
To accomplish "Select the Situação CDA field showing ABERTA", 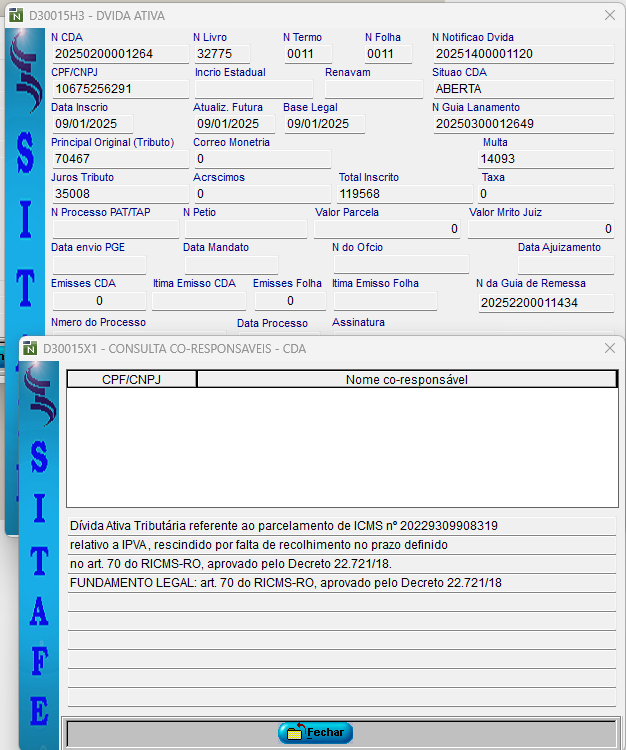I will pos(523,89).
